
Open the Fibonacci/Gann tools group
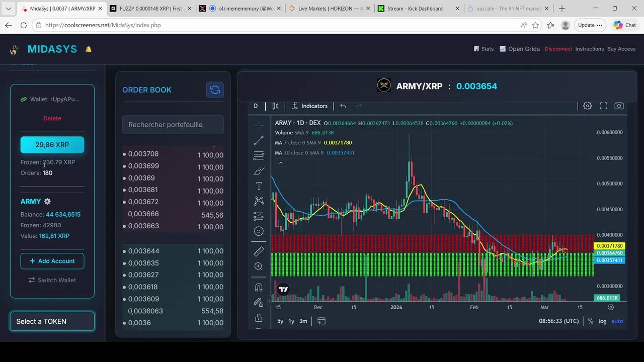[259, 156]
